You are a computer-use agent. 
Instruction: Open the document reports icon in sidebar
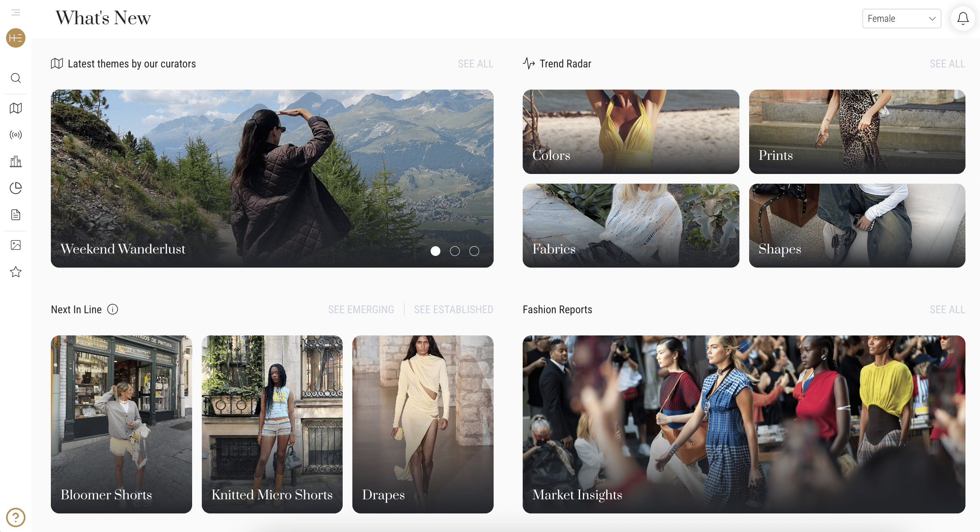16,215
